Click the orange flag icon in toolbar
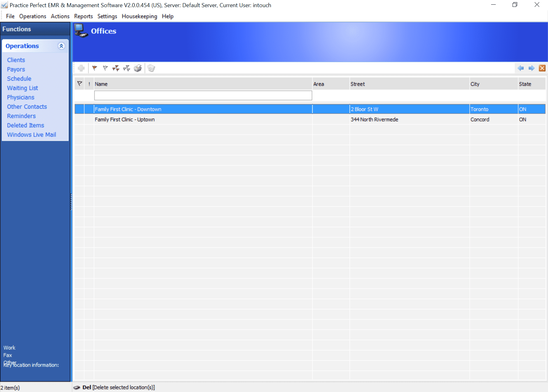The height and width of the screenshot is (392, 548). 95,68
